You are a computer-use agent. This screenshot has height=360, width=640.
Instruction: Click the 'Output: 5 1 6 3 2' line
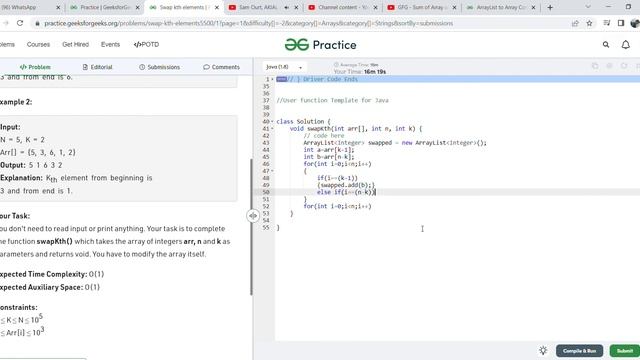coord(31,165)
